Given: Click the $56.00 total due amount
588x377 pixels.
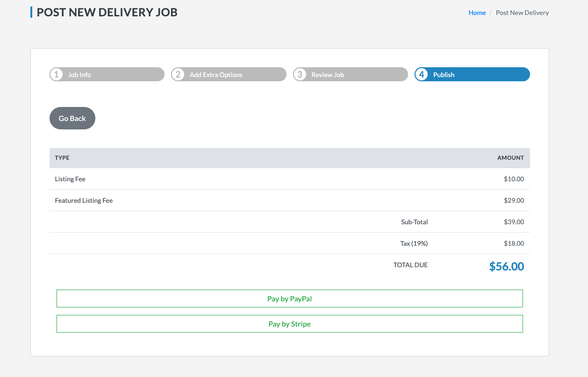Looking at the screenshot, I should [x=506, y=266].
